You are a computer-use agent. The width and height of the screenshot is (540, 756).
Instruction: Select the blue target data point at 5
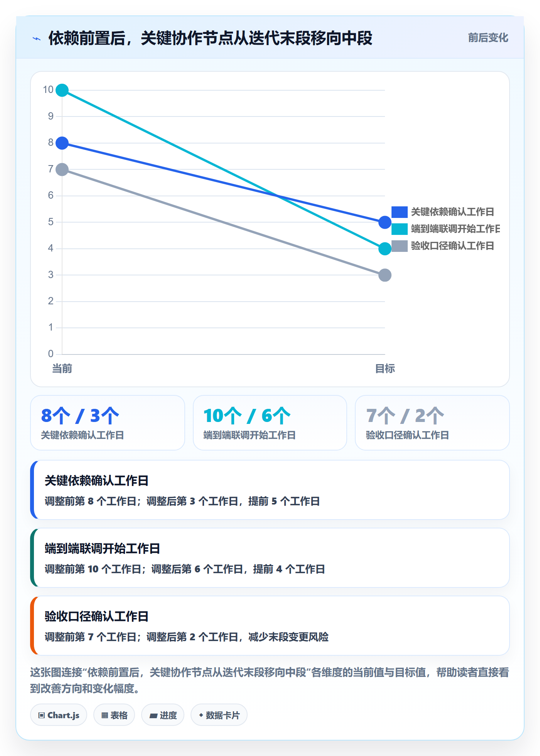click(x=385, y=222)
